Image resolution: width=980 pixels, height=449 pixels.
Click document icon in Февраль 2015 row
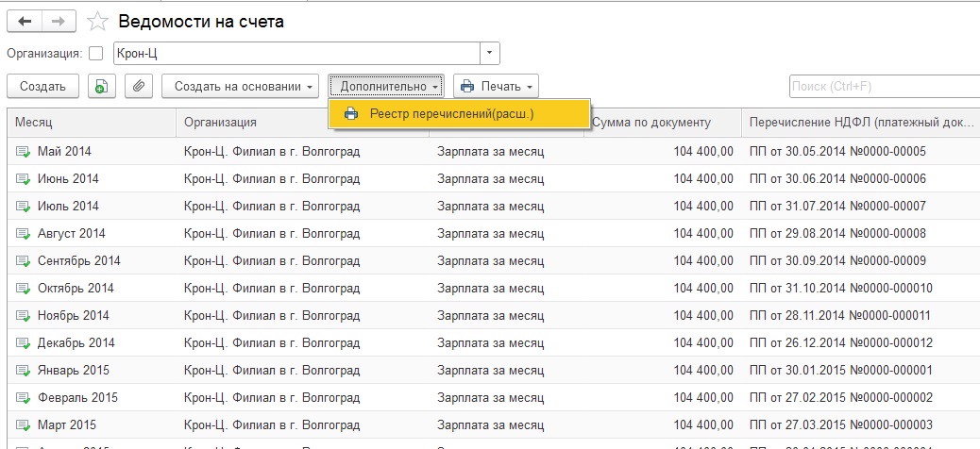point(23,398)
